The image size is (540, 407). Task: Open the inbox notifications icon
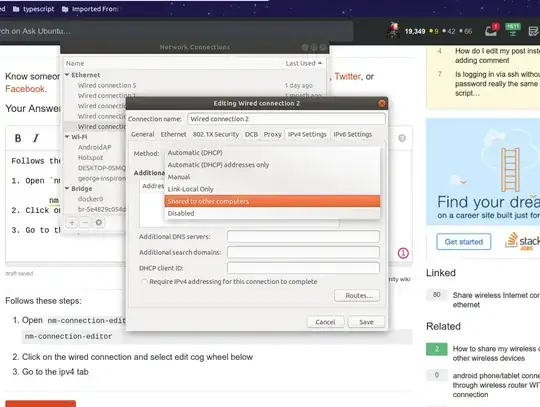click(x=491, y=31)
